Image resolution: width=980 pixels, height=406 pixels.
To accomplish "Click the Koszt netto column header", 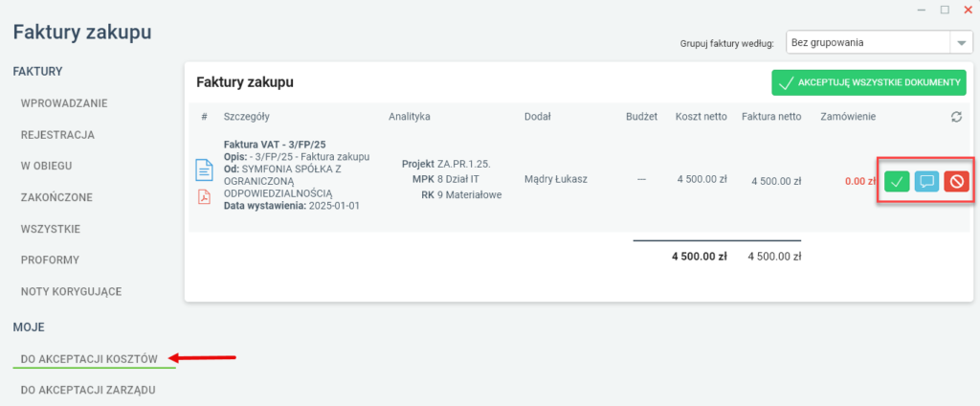I will (x=702, y=117).
